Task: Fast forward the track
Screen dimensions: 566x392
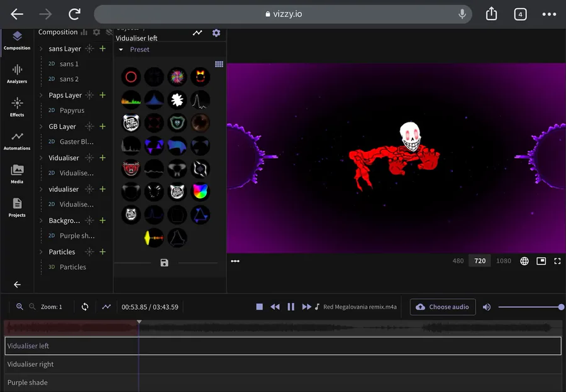Action: point(306,307)
